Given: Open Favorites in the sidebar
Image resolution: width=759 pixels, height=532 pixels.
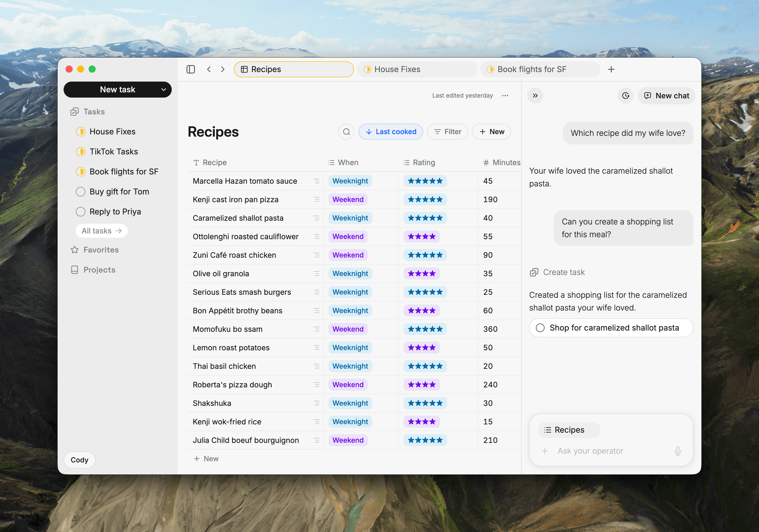Looking at the screenshot, I should click(x=101, y=250).
